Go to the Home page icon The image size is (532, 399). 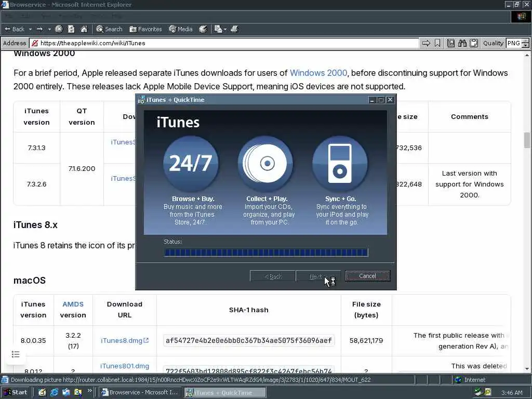pos(84,29)
